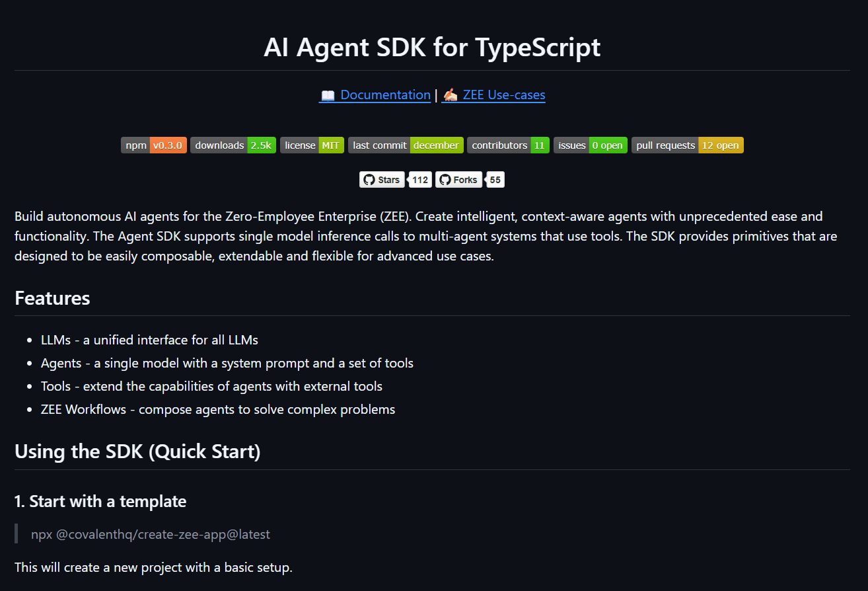Screen dimensions: 868x591
Task: Click the GitHub logo on the Stars button
Action: [369, 179]
